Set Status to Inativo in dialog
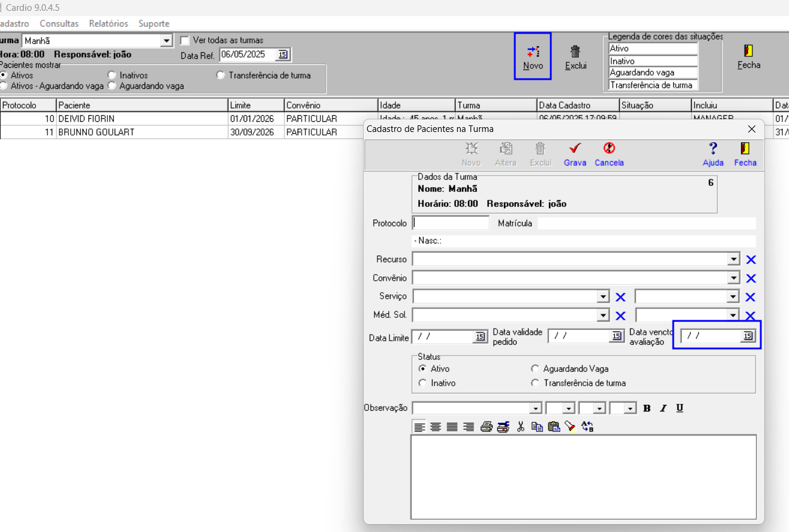Image resolution: width=789 pixels, height=532 pixels. [x=422, y=383]
